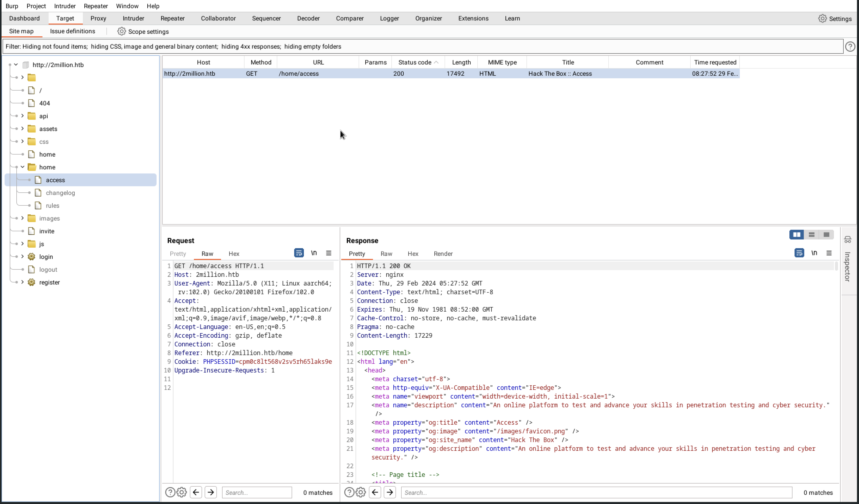Open the Help menu
This screenshot has height=504, width=859.
tap(153, 6)
